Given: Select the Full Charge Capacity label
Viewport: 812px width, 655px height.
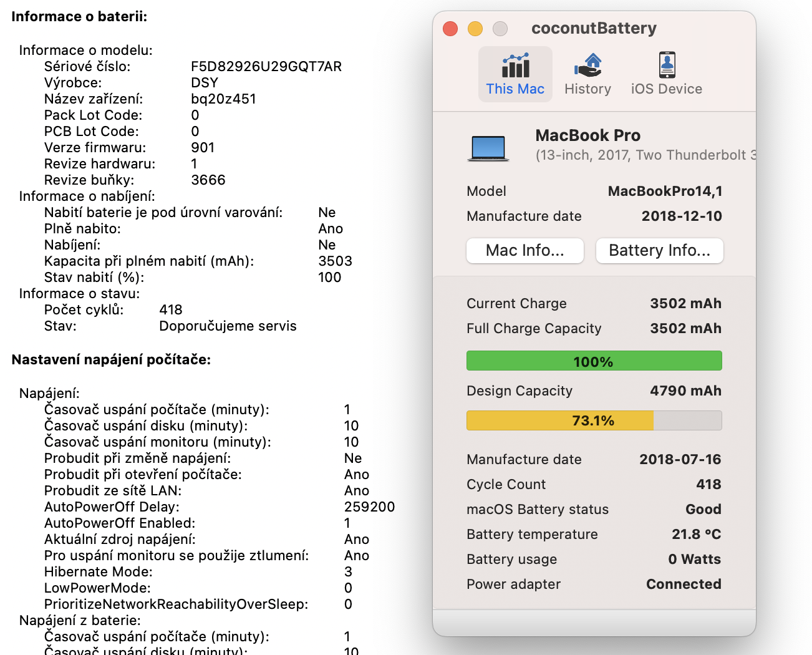Looking at the screenshot, I should tap(534, 329).
